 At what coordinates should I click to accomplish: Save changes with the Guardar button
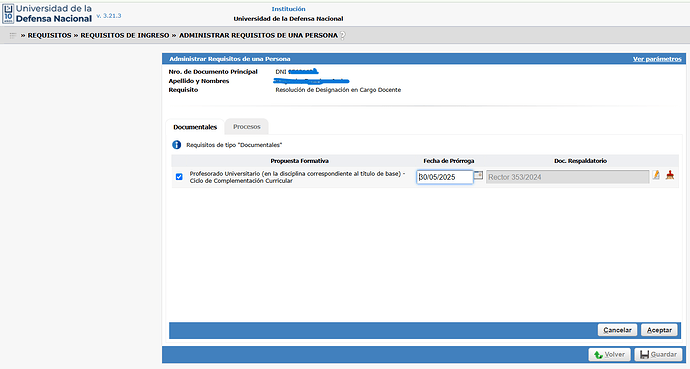[x=658, y=354]
